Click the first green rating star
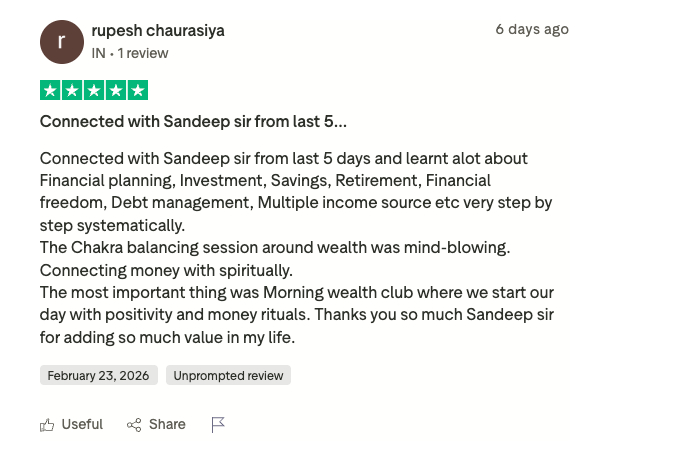The width and height of the screenshot is (700, 474). [50, 90]
